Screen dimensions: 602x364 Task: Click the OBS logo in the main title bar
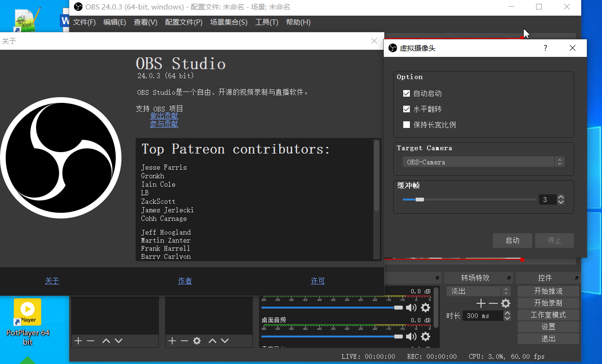coord(78,7)
